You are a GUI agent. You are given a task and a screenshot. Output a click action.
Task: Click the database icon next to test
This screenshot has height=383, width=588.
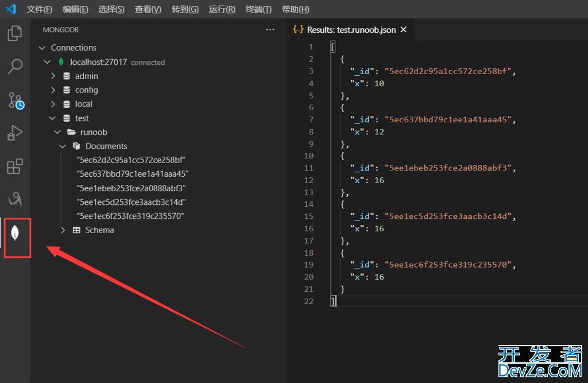[x=67, y=118]
